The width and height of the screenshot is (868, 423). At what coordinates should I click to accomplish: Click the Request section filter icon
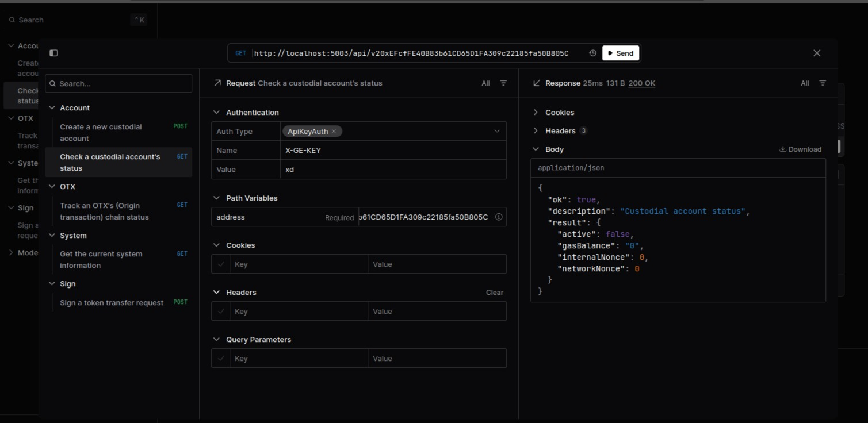503,83
